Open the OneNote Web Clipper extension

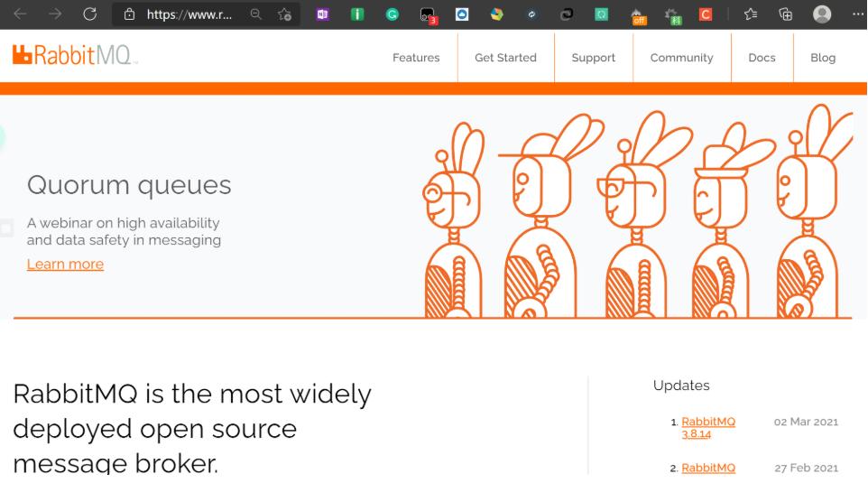click(x=323, y=14)
